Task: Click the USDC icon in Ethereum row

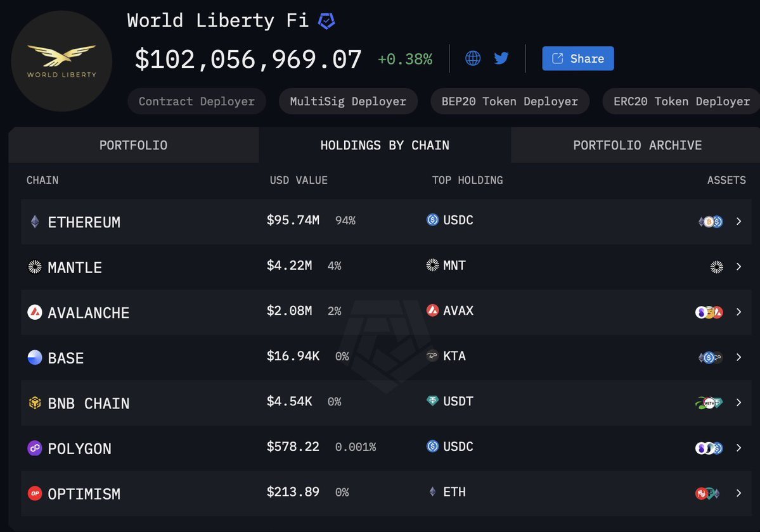Action: point(433,220)
